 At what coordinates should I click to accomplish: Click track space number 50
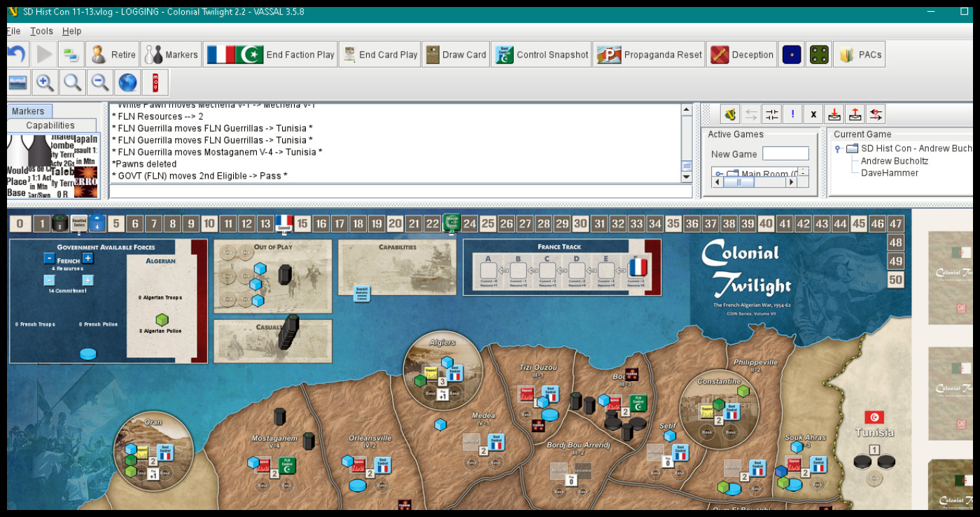(895, 280)
